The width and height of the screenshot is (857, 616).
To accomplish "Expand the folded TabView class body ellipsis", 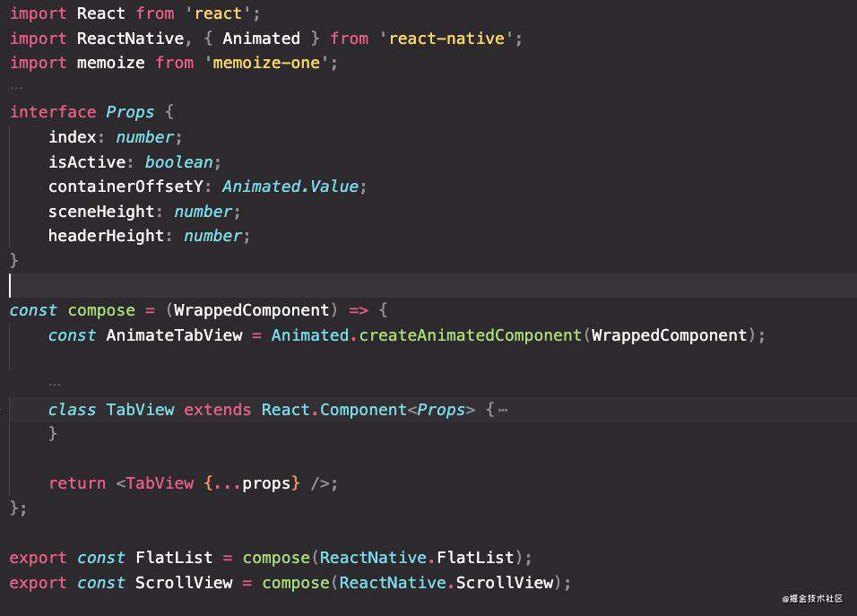I will pos(503,410).
